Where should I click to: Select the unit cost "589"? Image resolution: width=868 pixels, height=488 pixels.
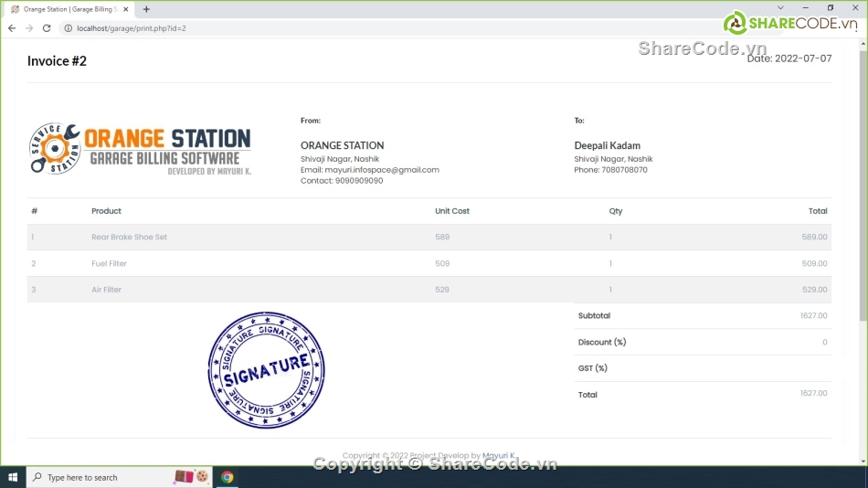[x=442, y=237]
